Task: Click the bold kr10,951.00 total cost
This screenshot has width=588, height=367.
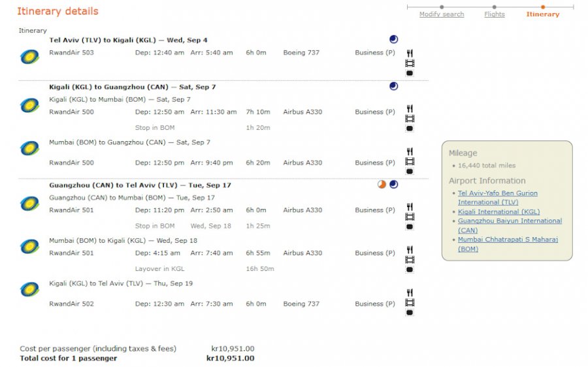Action: [x=230, y=359]
